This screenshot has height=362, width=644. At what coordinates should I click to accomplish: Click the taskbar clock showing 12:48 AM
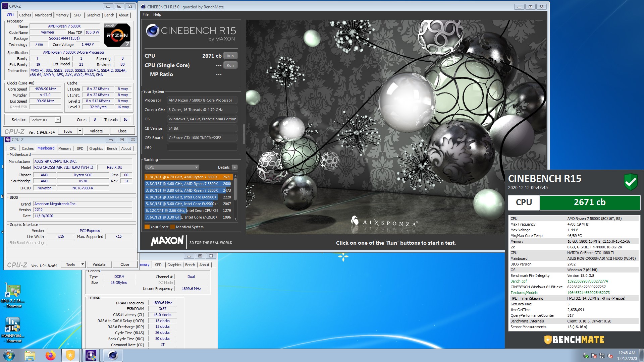[x=627, y=356]
